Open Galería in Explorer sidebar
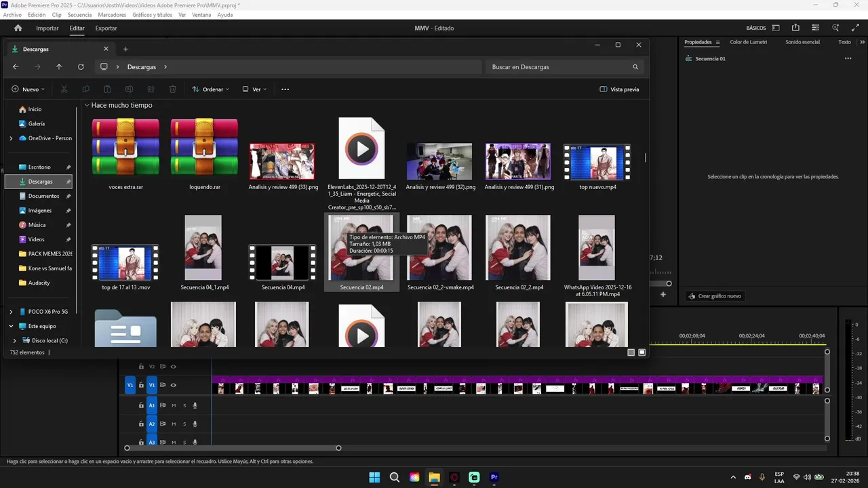 [37, 124]
